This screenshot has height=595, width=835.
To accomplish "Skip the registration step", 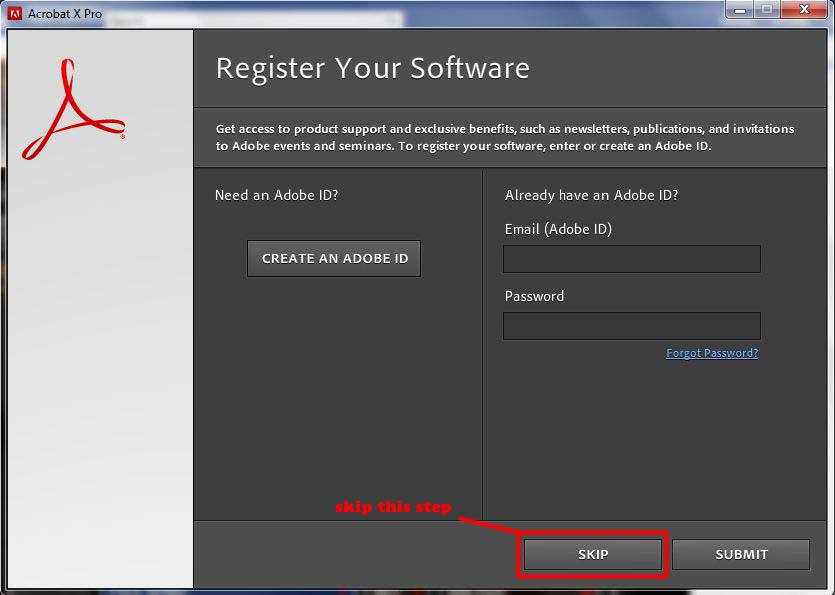I will [x=593, y=555].
